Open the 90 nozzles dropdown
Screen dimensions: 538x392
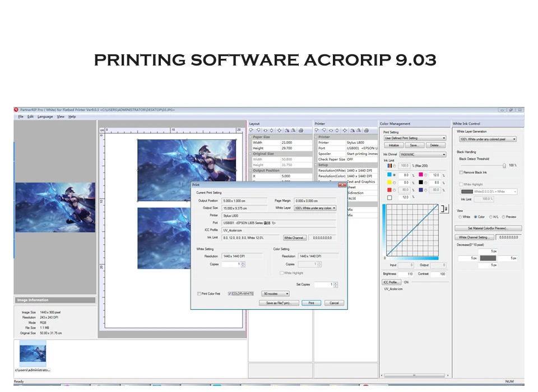(x=276, y=294)
